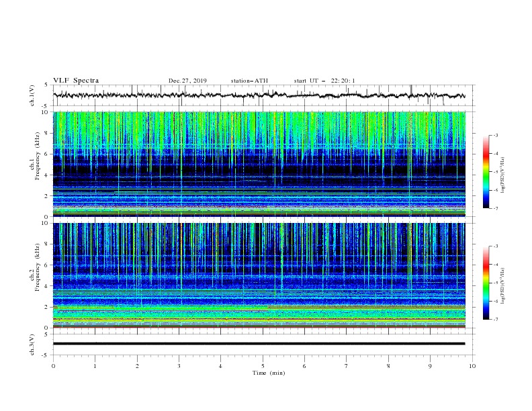
Task: Click the "1" tick on the time axis
Action: (95, 366)
